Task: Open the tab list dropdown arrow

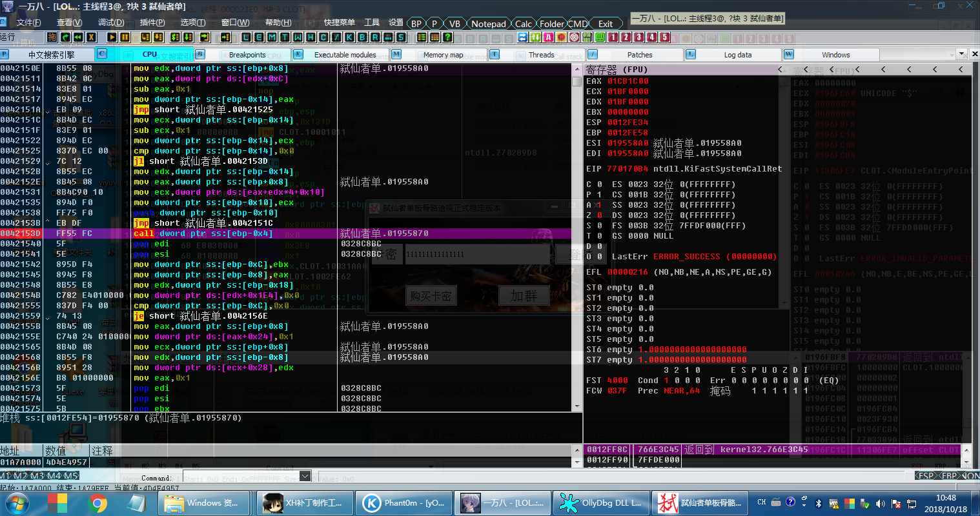Action: pos(961,54)
